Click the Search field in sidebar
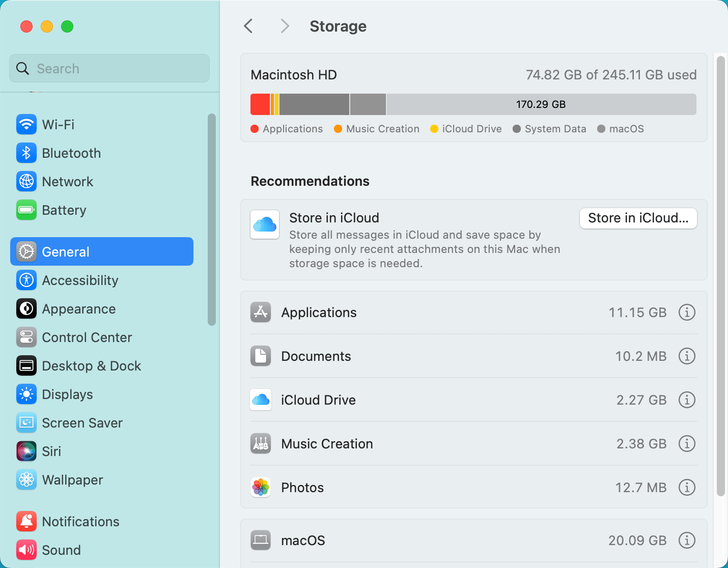The image size is (728, 568). (109, 69)
